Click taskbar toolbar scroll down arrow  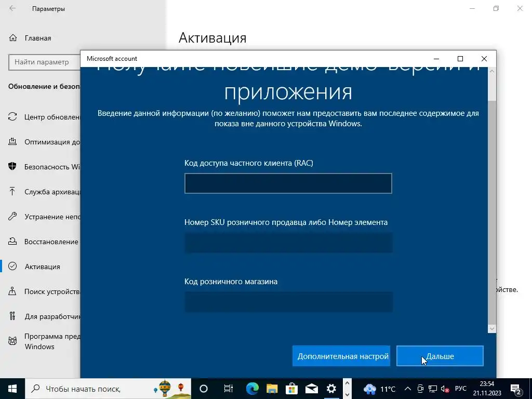(x=347, y=394)
